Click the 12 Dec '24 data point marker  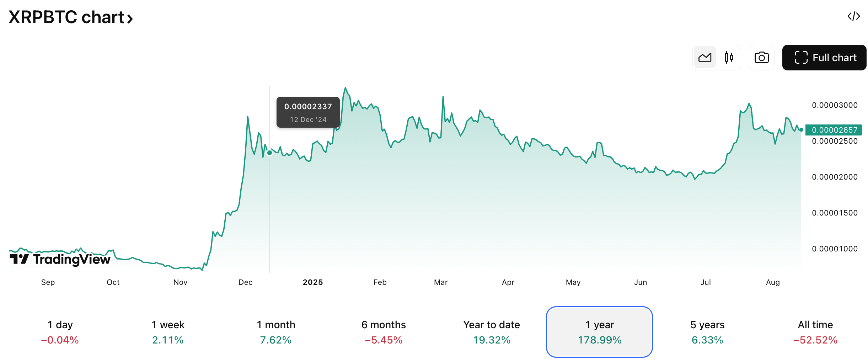[x=270, y=153]
